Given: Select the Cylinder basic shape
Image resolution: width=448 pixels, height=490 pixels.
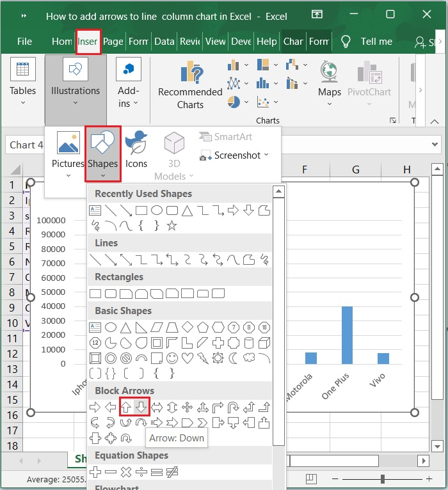Looking at the screenshot, I should point(249,343).
